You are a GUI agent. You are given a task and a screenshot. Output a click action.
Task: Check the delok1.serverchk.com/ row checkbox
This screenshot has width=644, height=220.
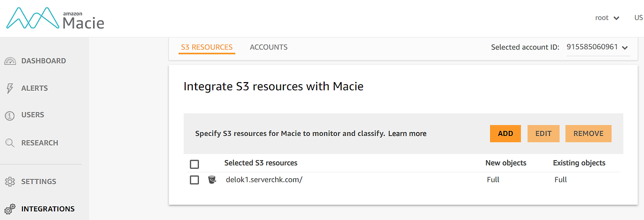tap(194, 180)
